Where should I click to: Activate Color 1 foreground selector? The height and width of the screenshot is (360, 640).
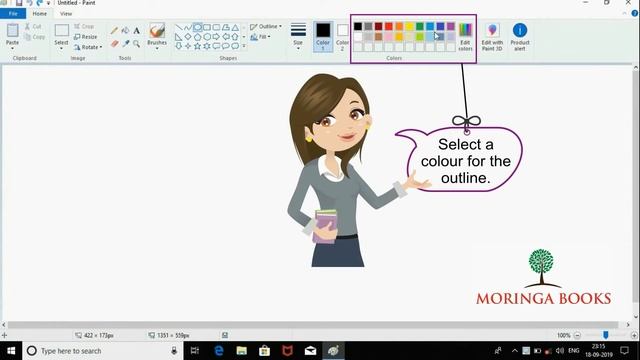(x=323, y=37)
